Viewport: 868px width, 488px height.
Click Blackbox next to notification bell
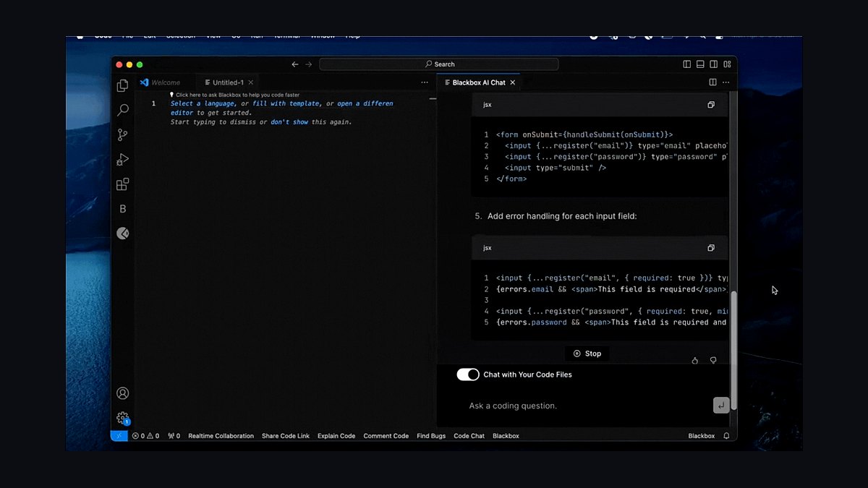click(701, 436)
